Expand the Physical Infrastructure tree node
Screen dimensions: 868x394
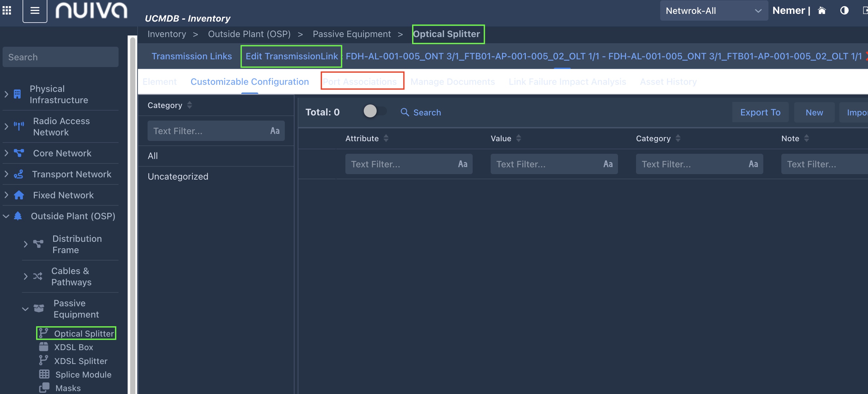click(6, 94)
